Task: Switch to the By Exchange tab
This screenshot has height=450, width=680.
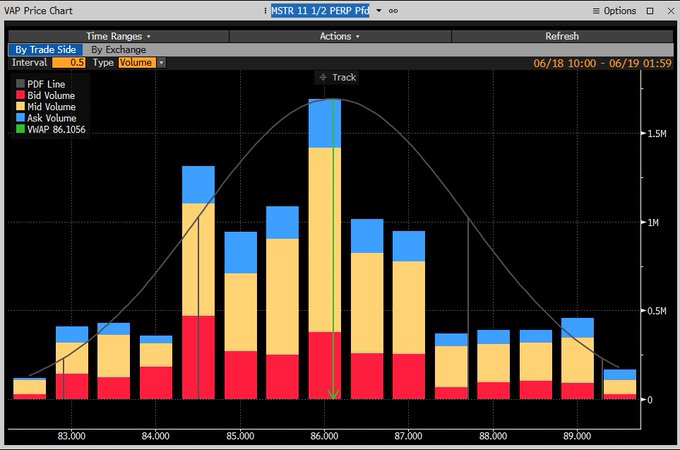Action: (x=118, y=49)
